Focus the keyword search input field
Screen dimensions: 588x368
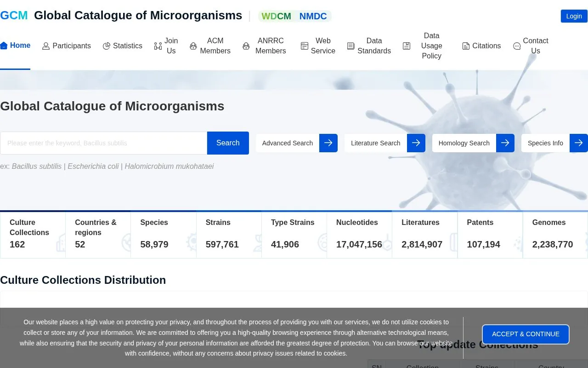[104, 143]
